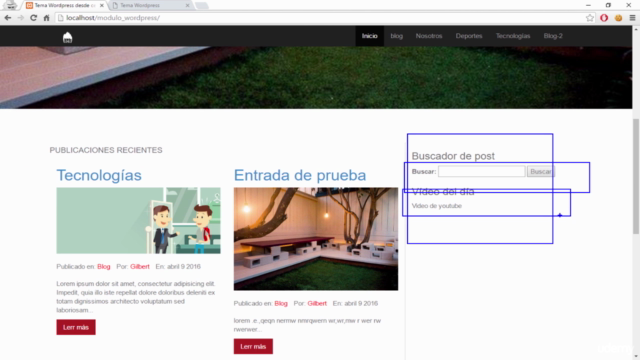Click the page vertical scrollbar thumb
The image size is (640, 360).
[x=636, y=176]
